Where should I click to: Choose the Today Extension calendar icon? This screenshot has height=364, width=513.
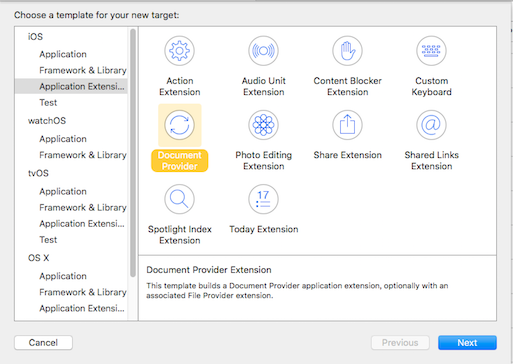(263, 199)
